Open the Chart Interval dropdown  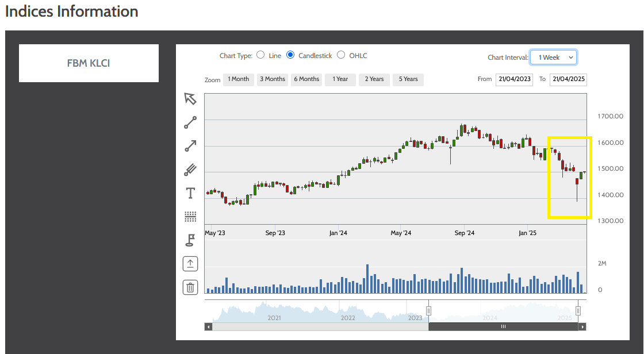pos(553,57)
